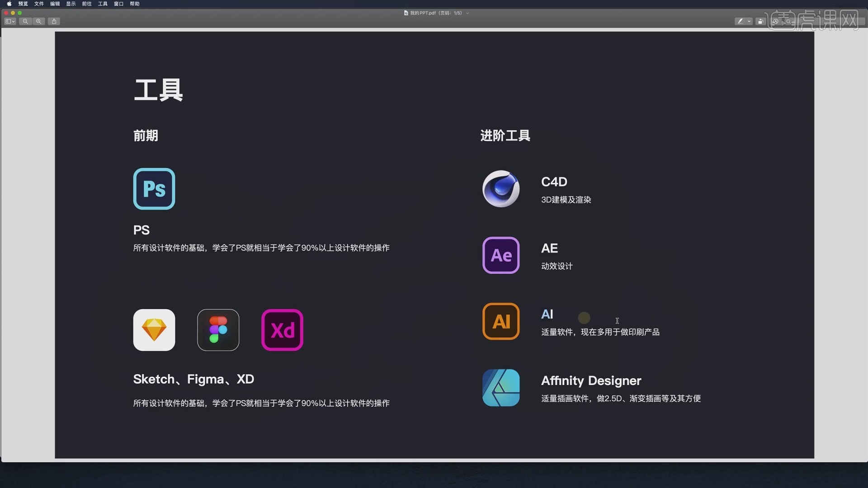Image resolution: width=868 pixels, height=488 pixels.
Task: Click the After Effects Ae icon
Action: click(x=501, y=255)
